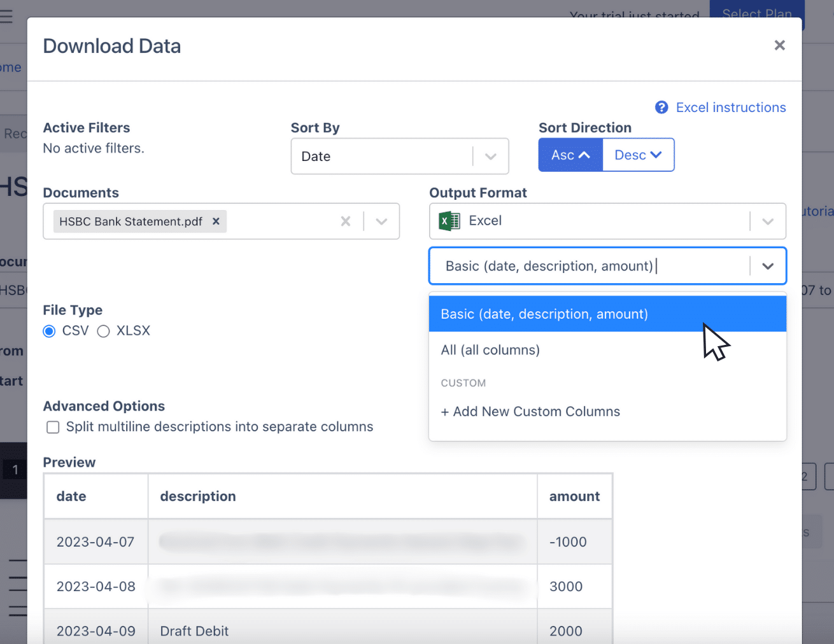
Task: Click the Excel instructions question mark icon
Action: coord(661,108)
